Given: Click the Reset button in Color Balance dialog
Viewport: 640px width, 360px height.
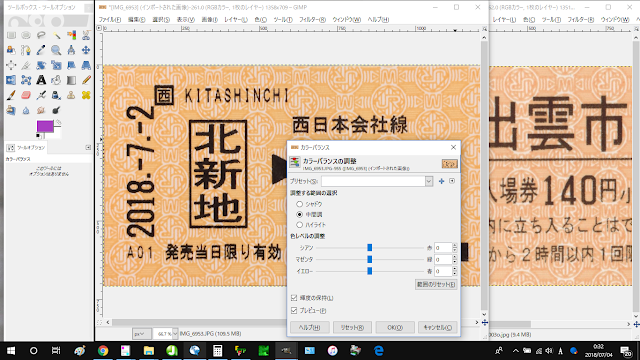Looking at the screenshot, I should (x=352, y=327).
